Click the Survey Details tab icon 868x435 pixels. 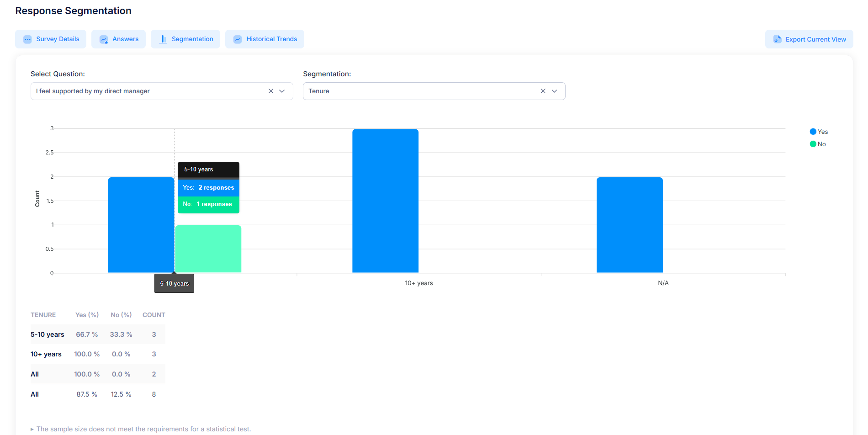[x=27, y=39]
